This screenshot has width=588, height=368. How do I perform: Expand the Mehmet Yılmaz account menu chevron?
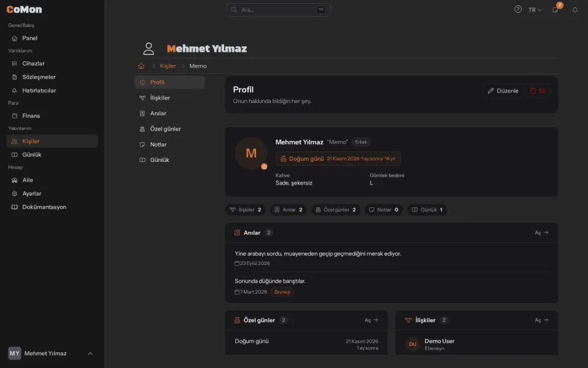coord(90,353)
